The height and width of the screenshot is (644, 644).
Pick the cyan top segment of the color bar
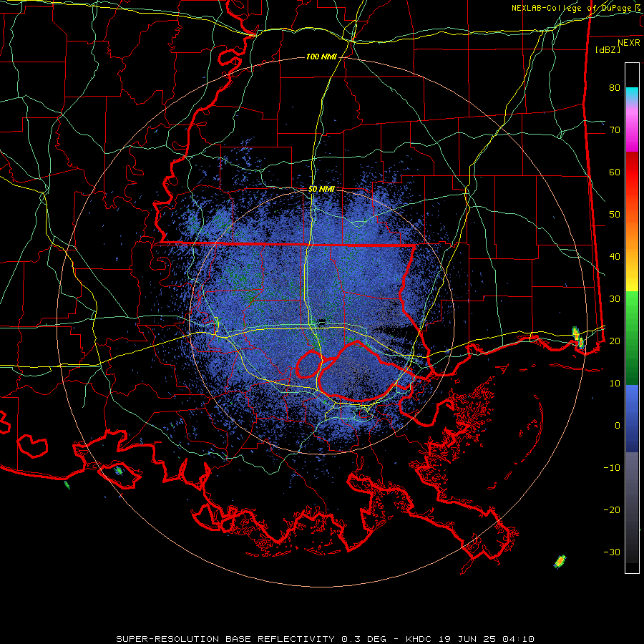[x=632, y=94]
